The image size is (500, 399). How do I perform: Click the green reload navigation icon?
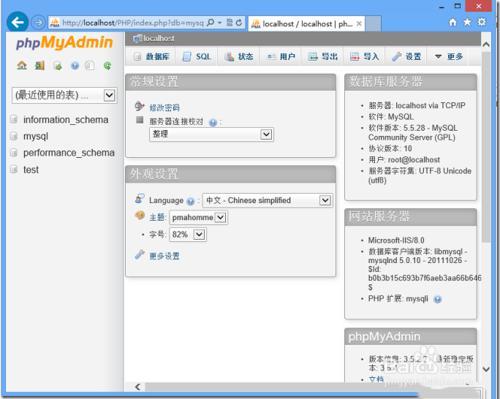pos(107,66)
